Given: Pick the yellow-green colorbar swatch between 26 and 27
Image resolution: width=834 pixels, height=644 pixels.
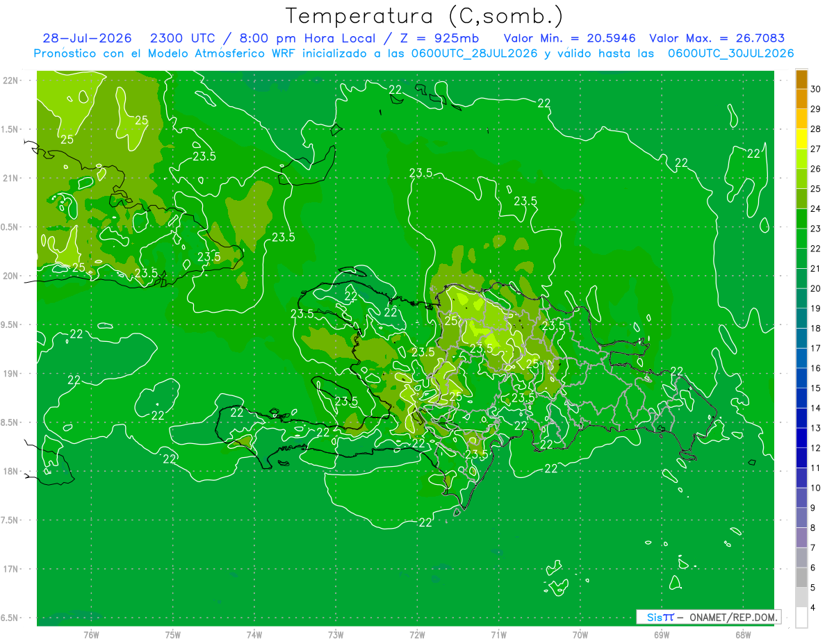Looking at the screenshot, I should point(801,159).
